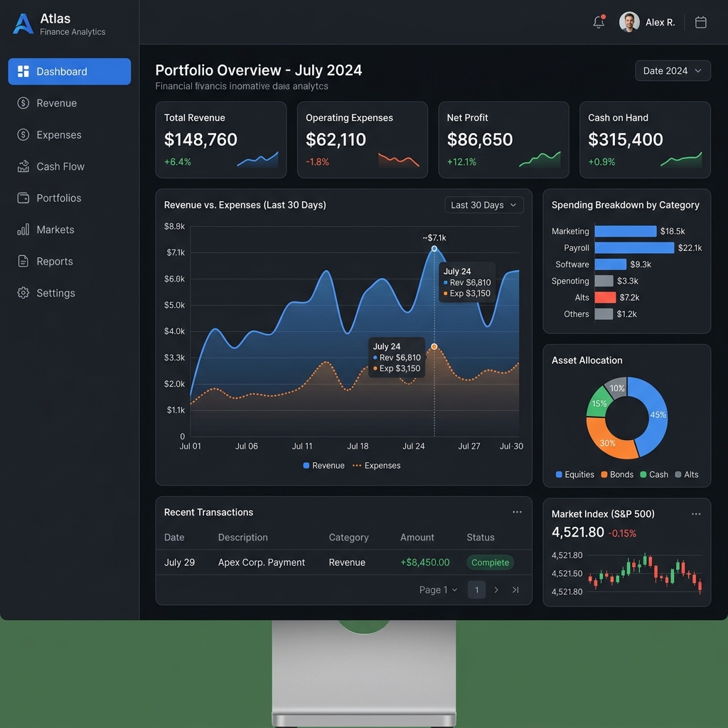The image size is (728, 728).
Task: Open the calendar icon in header
Action: [700, 22]
